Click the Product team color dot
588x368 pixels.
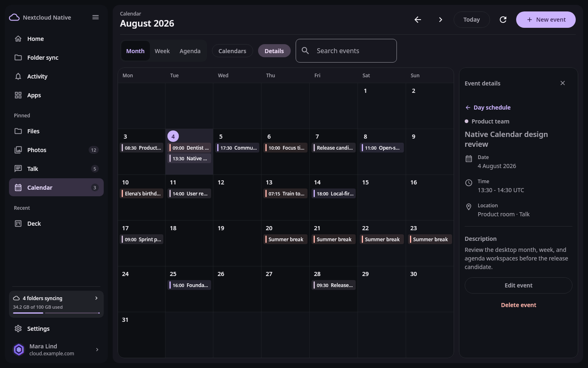[x=467, y=121]
